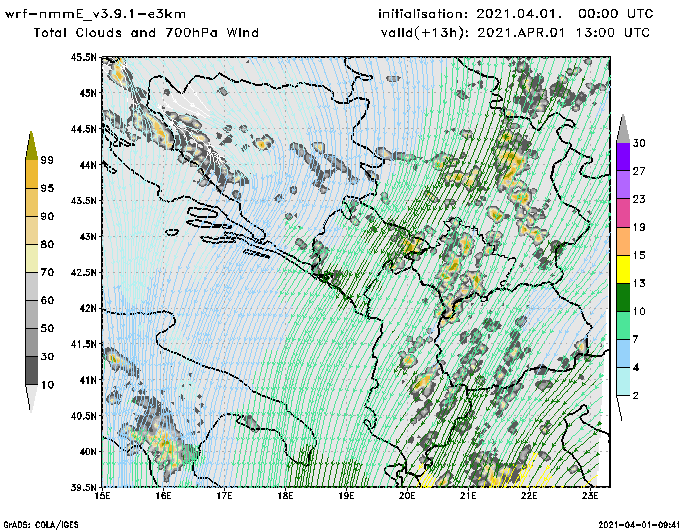Click the 50 value on cloud legend
The height and width of the screenshot is (530, 700).
[x=47, y=328]
